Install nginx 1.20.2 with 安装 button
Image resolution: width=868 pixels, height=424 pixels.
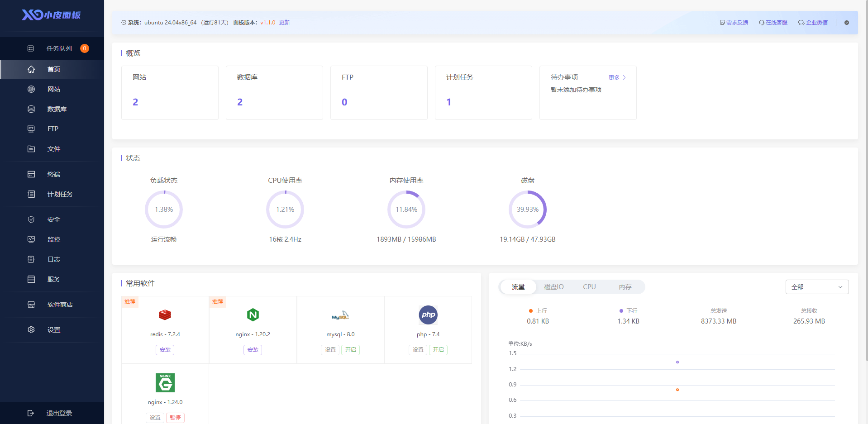pos(253,350)
